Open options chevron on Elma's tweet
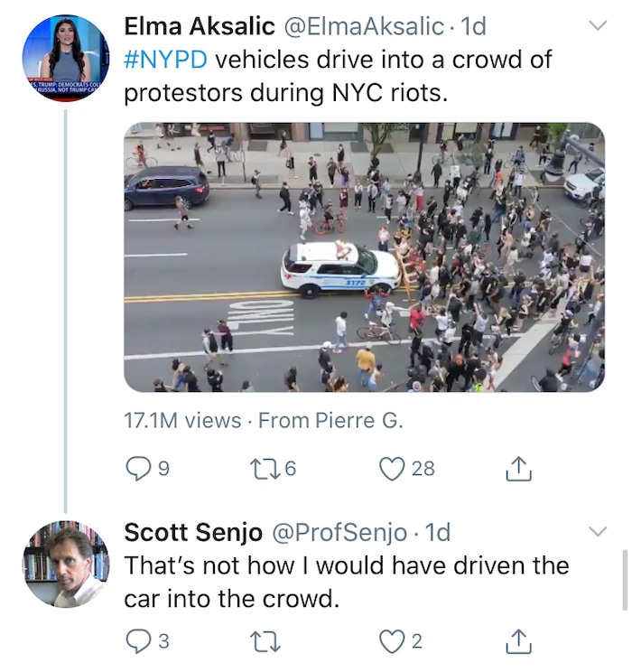Screen dimensions: 632x672 point(598,25)
